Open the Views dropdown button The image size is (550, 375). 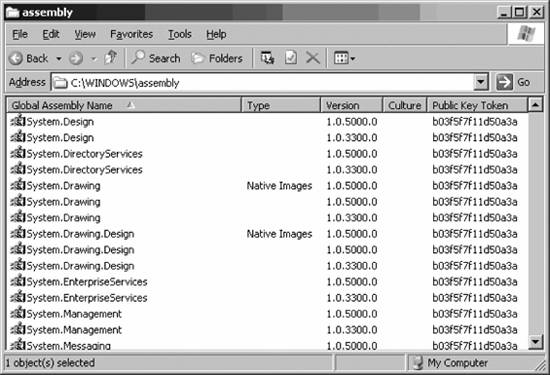pyautogui.click(x=344, y=58)
